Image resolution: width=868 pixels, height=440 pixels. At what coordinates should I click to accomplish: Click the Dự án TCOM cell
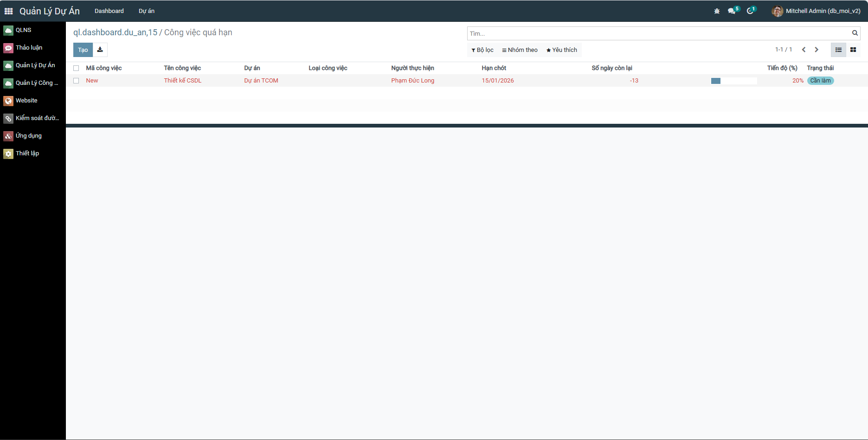pyautogui.click(x=261, y=81)
